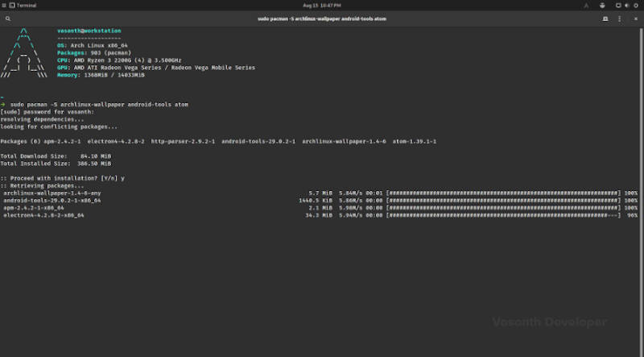Click the new tab icon in header bar

pyautogui.click(x=605, y=19)
